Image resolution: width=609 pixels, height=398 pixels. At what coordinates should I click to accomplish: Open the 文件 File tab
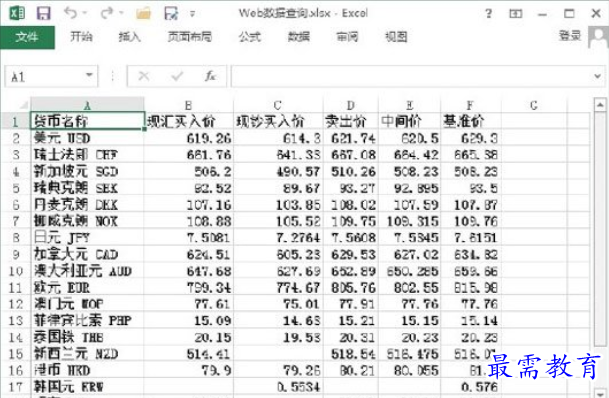(27, 37)
